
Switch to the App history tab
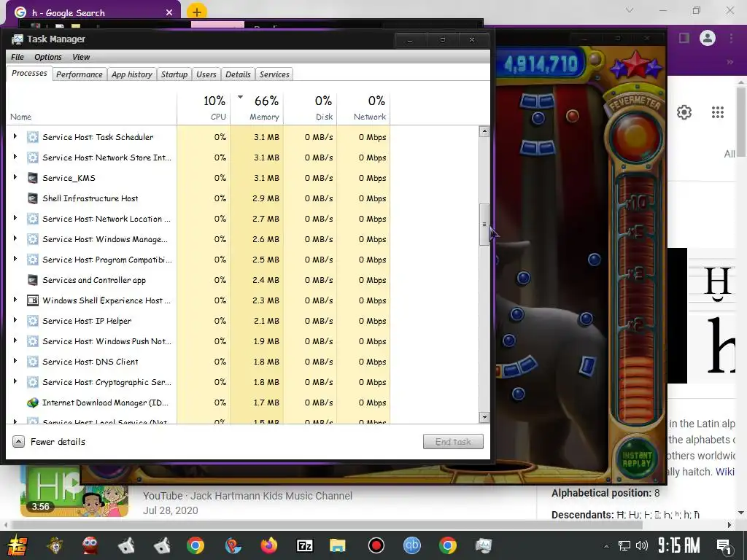[132, 74]
